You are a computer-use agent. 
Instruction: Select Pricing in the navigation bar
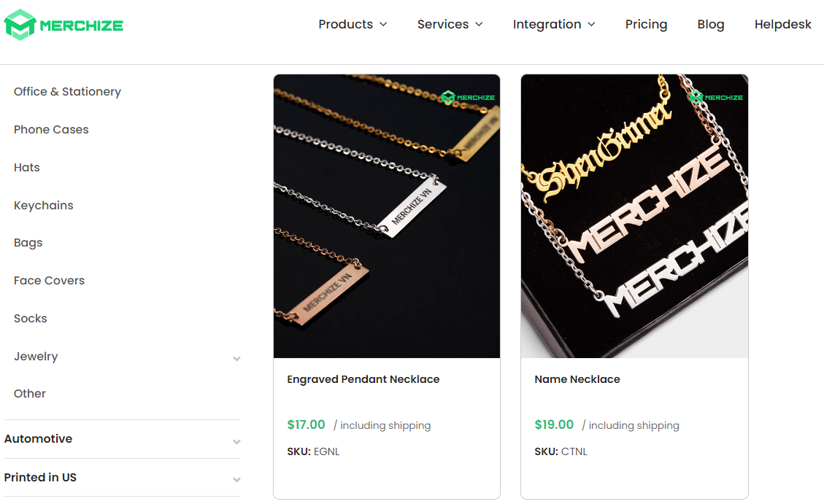(646, 24)
